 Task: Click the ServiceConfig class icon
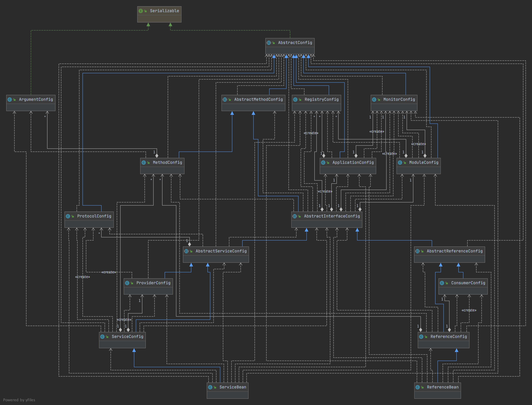[102, 337]
